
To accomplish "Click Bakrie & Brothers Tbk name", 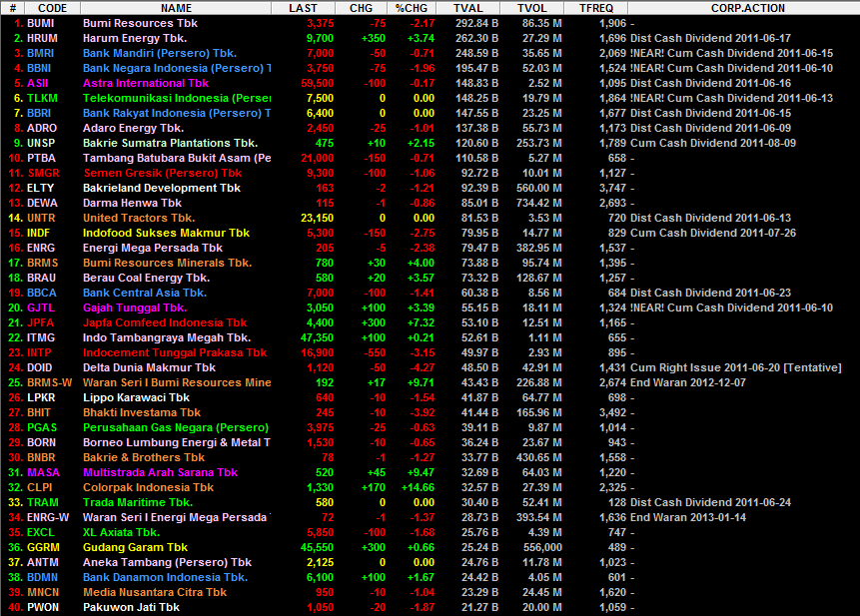I will tap(144, 457).
